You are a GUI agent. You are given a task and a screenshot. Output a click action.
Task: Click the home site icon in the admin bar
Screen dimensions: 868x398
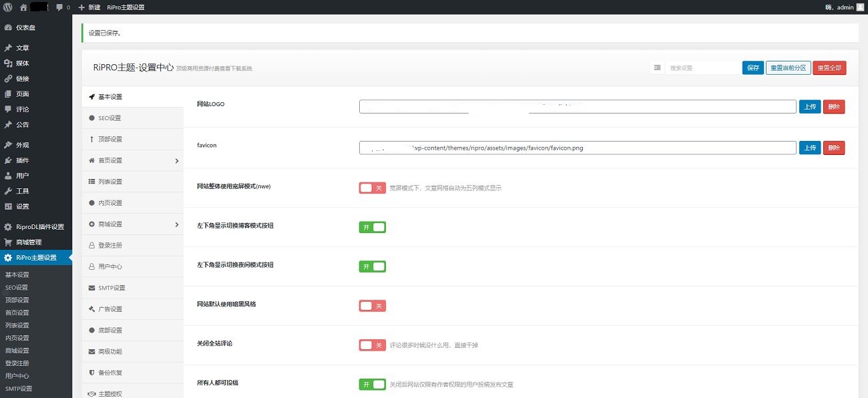click(x=23, y=7)
